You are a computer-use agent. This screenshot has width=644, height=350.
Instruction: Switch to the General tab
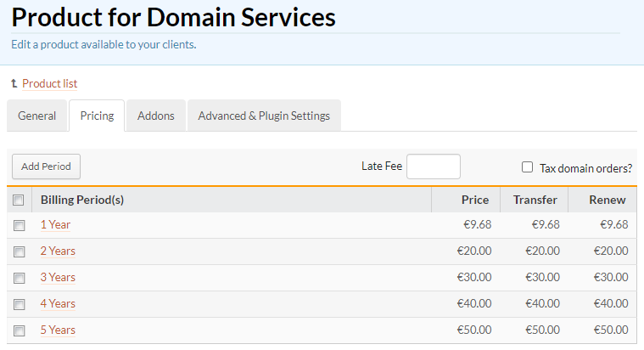pos(37,116)
